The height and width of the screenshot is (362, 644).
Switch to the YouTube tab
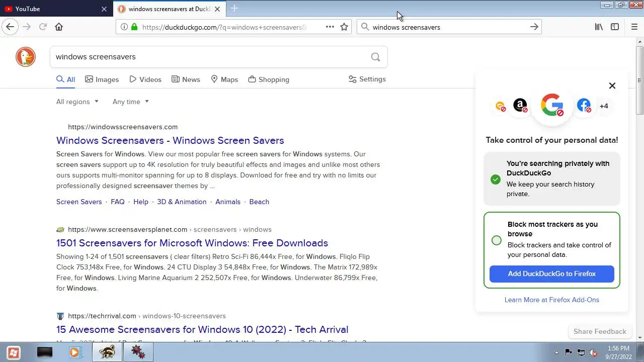point(55,9)
